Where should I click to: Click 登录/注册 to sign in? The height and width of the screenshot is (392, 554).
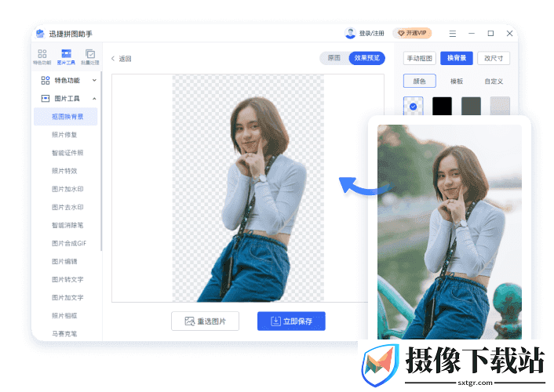pos(372,33)
